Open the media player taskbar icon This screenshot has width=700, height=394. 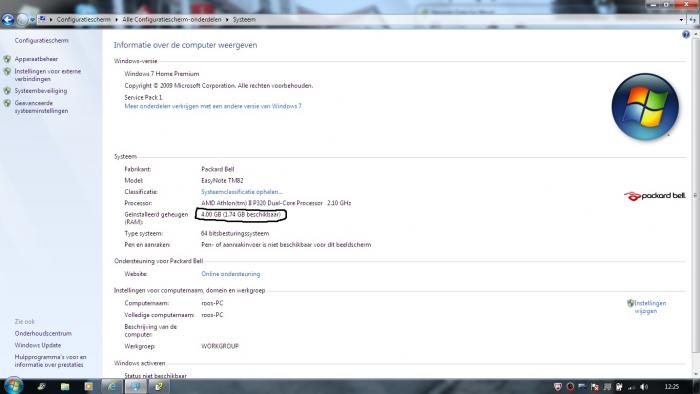click(88, 386)
